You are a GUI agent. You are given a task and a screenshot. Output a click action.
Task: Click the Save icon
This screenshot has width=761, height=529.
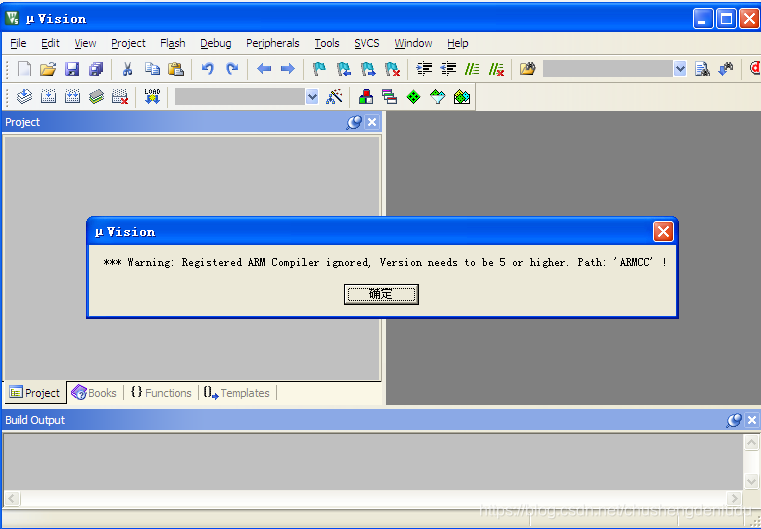72,69
